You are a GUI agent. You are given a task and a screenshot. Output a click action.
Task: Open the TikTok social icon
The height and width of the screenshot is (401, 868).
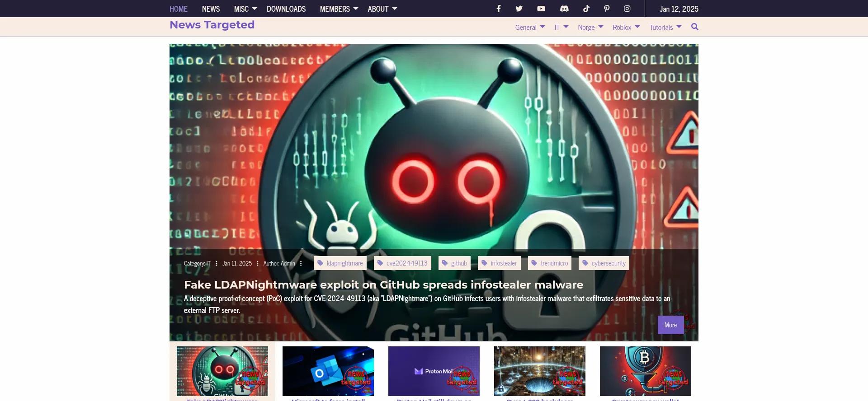(x=586, y=9)
